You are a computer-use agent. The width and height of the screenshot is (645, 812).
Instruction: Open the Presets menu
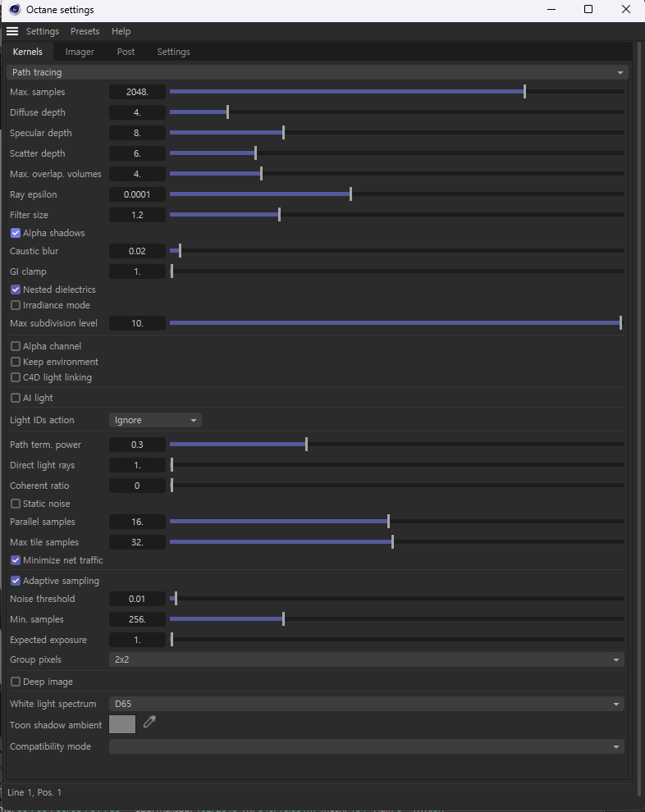(x=85, y=32)
